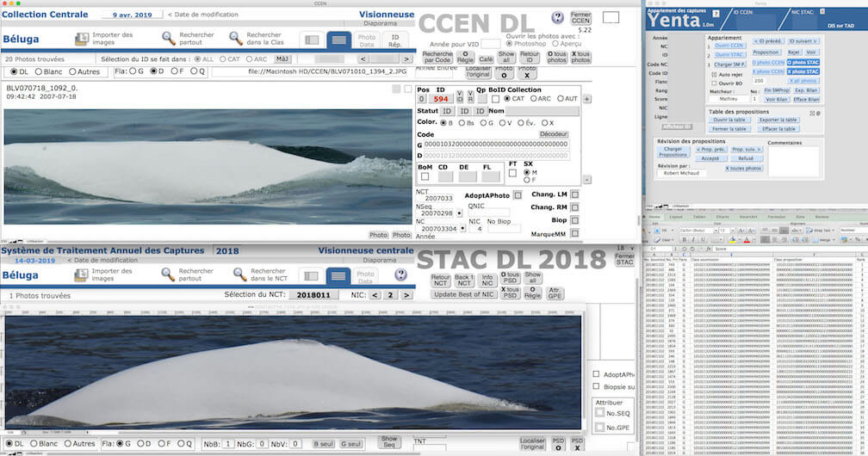Open the ID Rép. tab in CCEN window

[394, 41]
